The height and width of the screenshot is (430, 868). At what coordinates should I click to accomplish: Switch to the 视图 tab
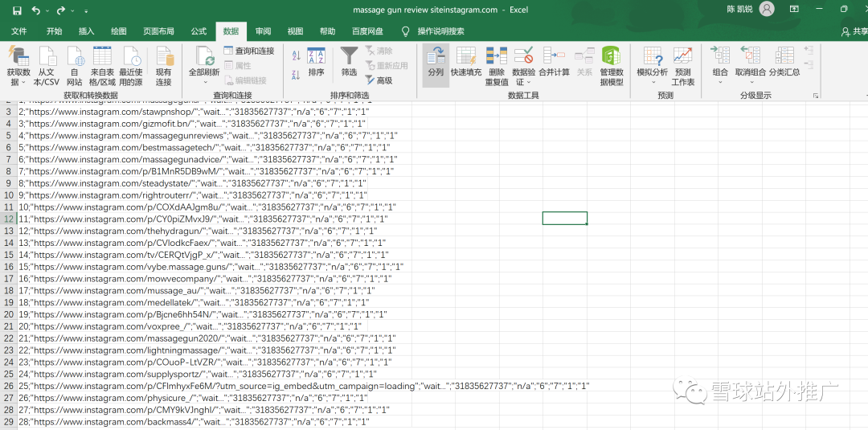295,31
